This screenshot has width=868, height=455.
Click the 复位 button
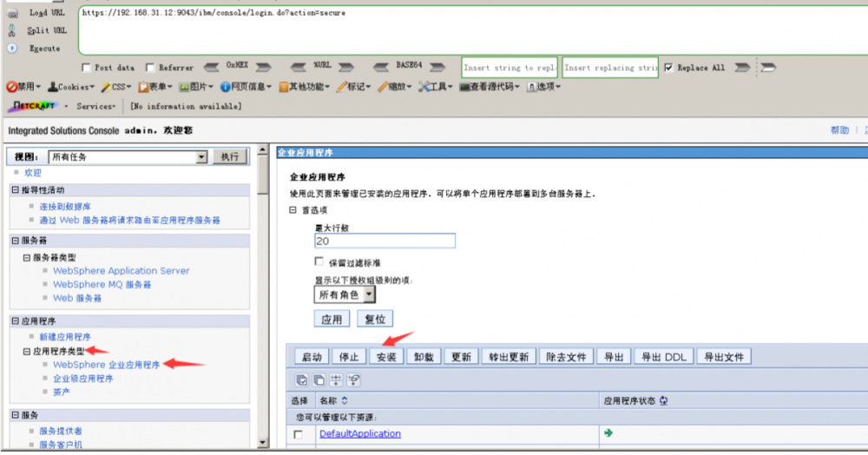[375, 320]
